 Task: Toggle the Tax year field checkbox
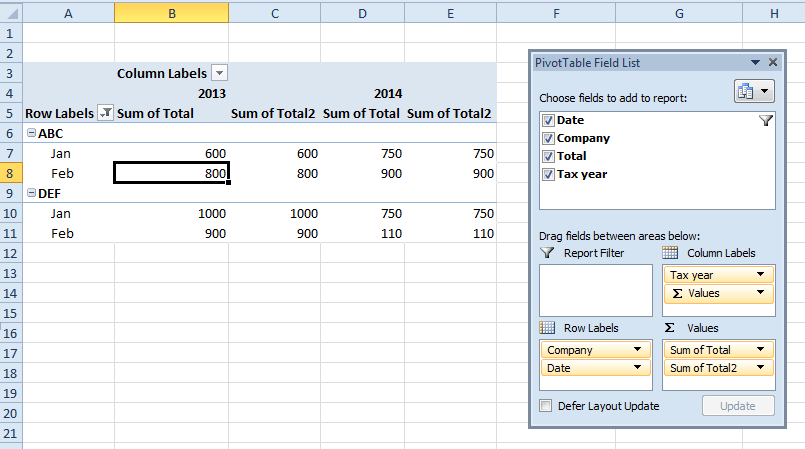(x=547, y=175)
